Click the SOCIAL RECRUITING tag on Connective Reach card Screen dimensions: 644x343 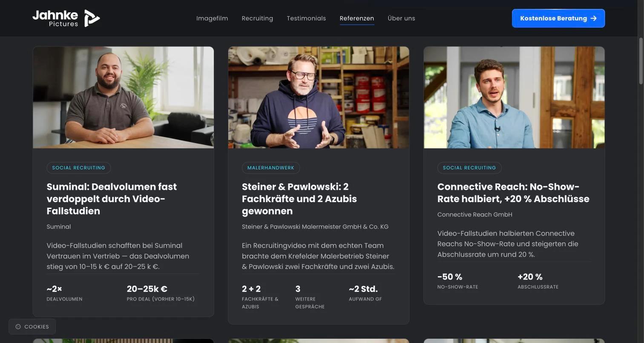(469, 168)
